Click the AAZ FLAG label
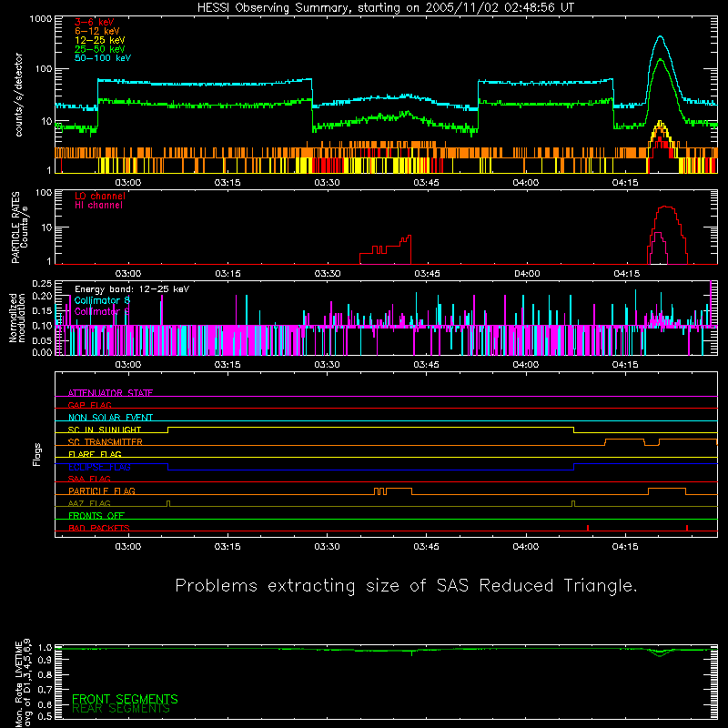Screen dimensions: 728x728 point(89,504)
